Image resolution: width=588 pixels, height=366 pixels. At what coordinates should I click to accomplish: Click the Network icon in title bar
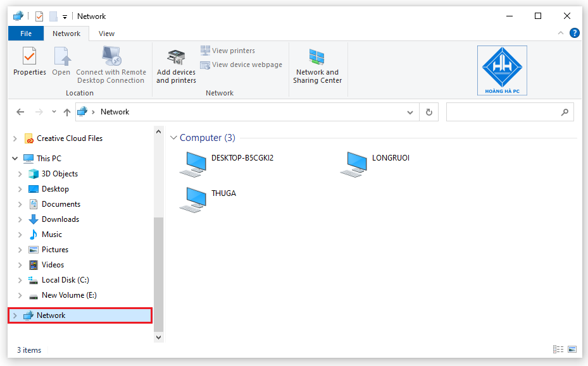(x=18, y=16)
